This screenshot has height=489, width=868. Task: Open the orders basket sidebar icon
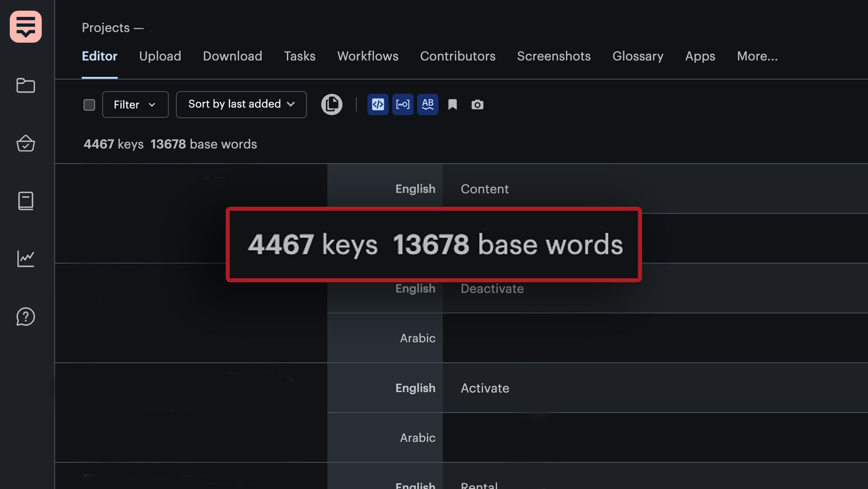(26, 143)
